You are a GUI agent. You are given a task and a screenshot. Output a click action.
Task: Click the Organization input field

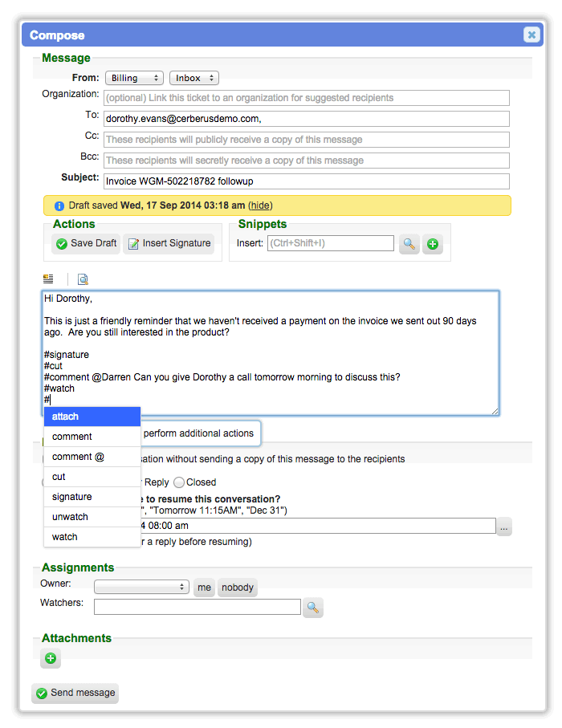click(306, 98)
